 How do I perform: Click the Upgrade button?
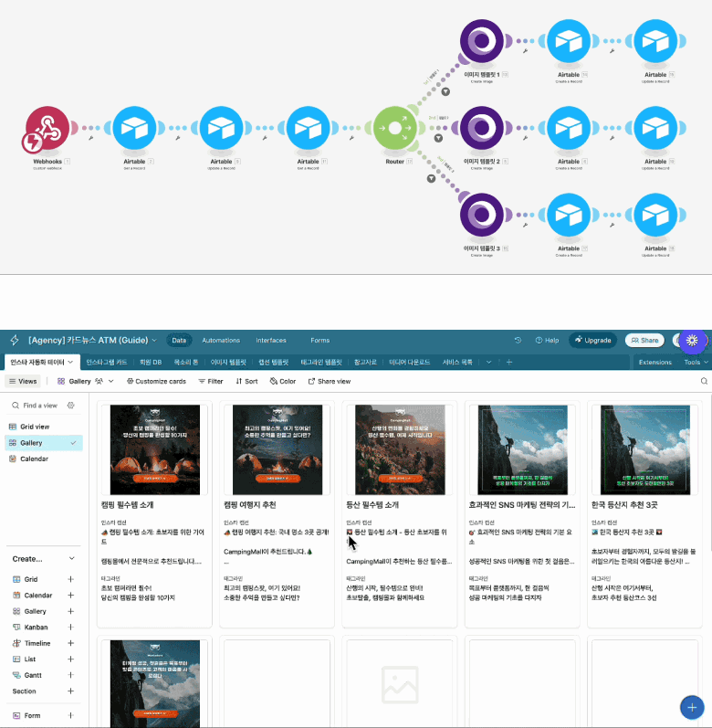click(592, 340)
